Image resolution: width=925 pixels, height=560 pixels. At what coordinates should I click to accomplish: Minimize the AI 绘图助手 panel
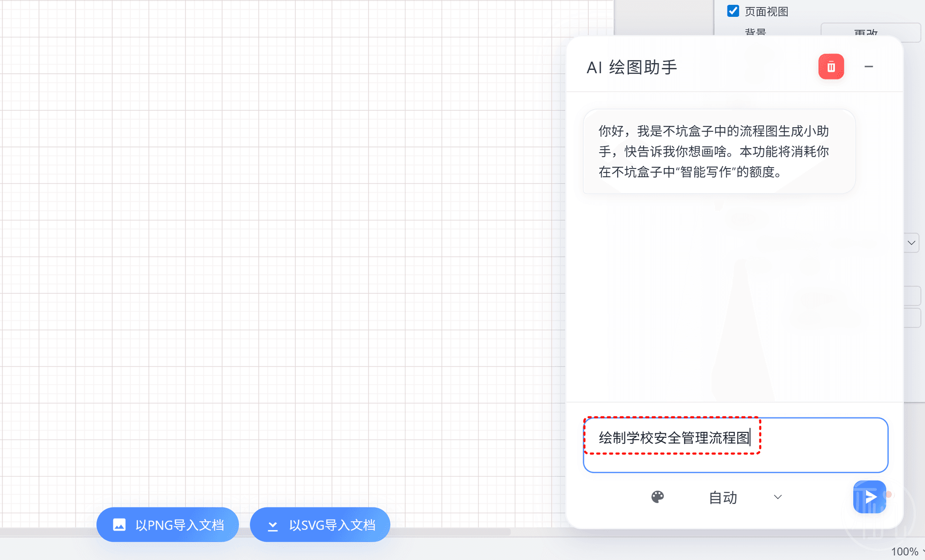[869, 67]
